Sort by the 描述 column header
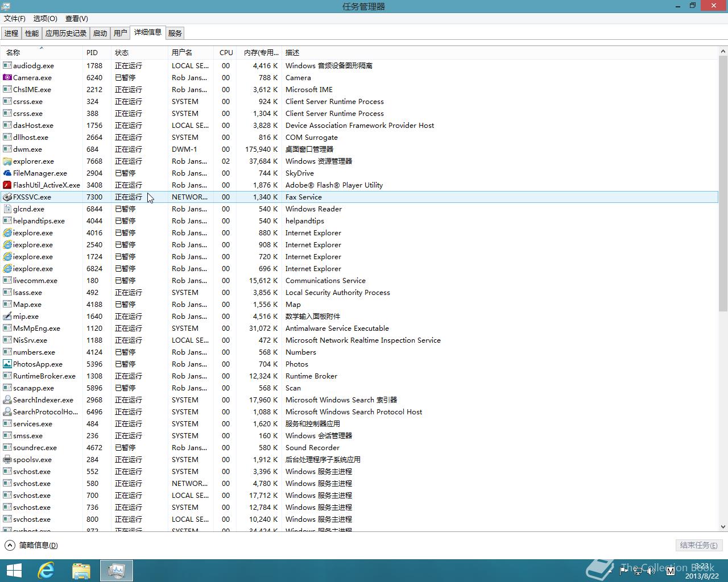 [x=500, y=52]
